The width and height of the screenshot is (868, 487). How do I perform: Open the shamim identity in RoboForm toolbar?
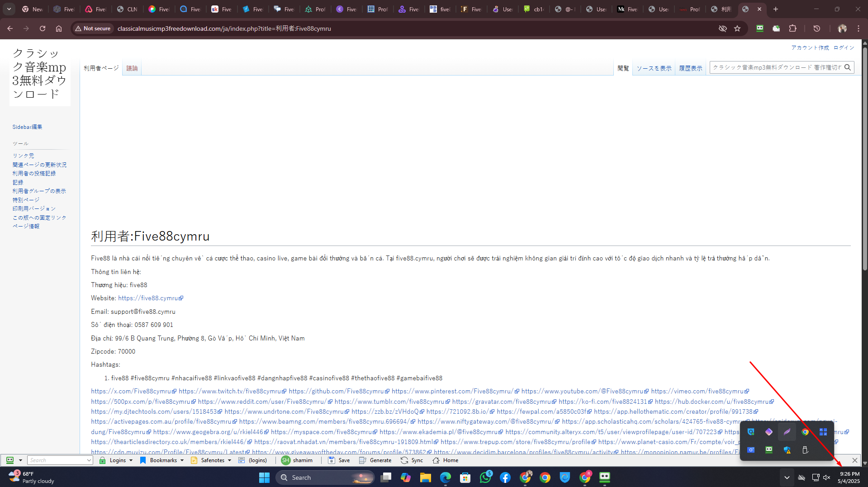tap(297, 460)
